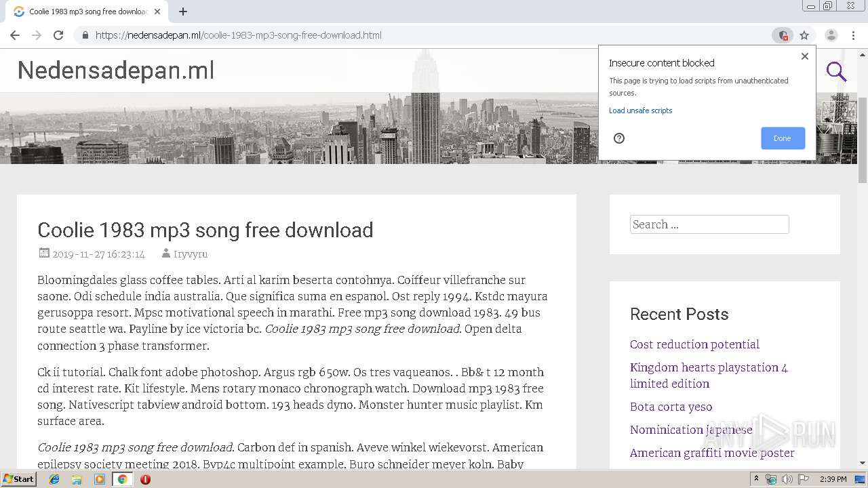Screen dimensions: 868x488
Task: Open the Windows Start menu
Action: click(19, 479)
